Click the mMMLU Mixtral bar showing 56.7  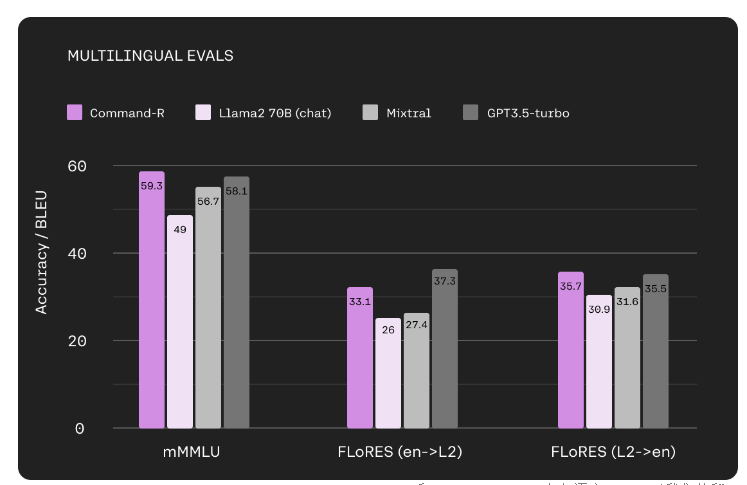(x=208, y=308)
